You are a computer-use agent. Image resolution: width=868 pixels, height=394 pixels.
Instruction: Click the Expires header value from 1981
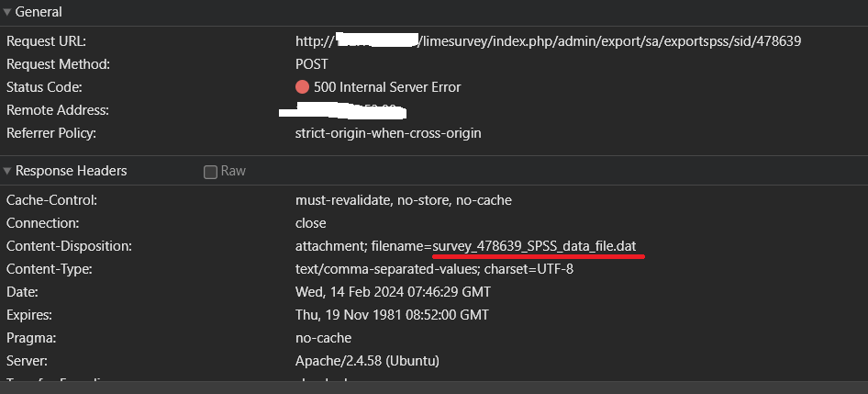392,315
